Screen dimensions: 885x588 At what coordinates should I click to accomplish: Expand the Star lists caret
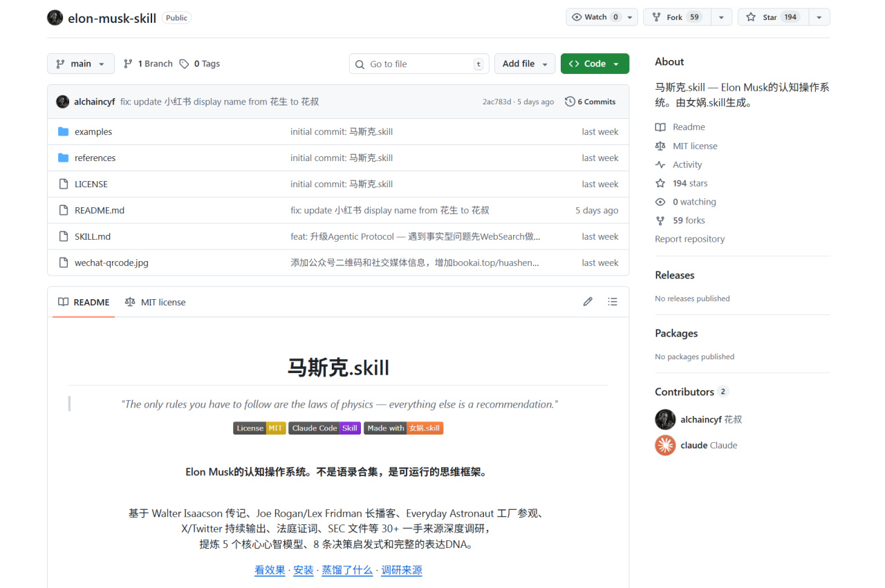pyautogui.click(x=819, y=17)
